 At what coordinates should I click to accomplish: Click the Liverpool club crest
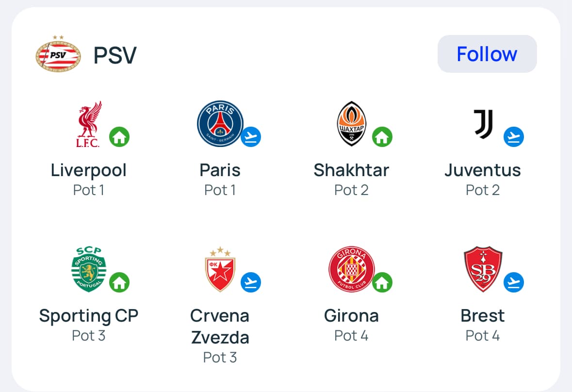[89, 124]
